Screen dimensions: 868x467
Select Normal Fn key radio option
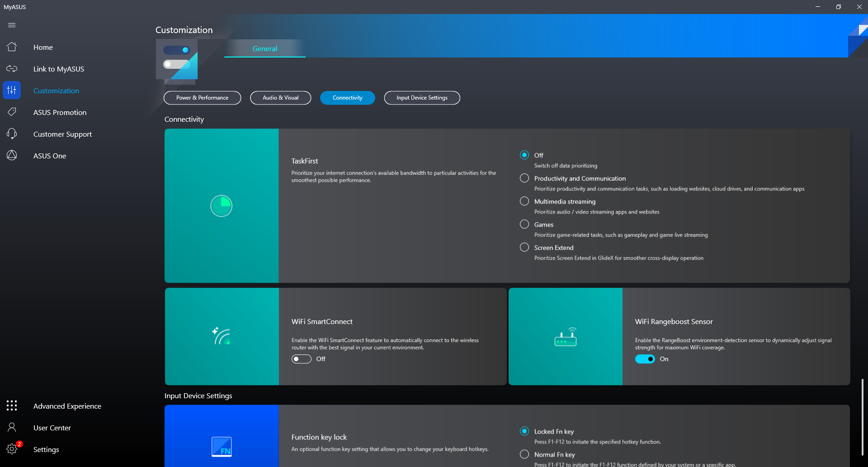tap(524, 454)
